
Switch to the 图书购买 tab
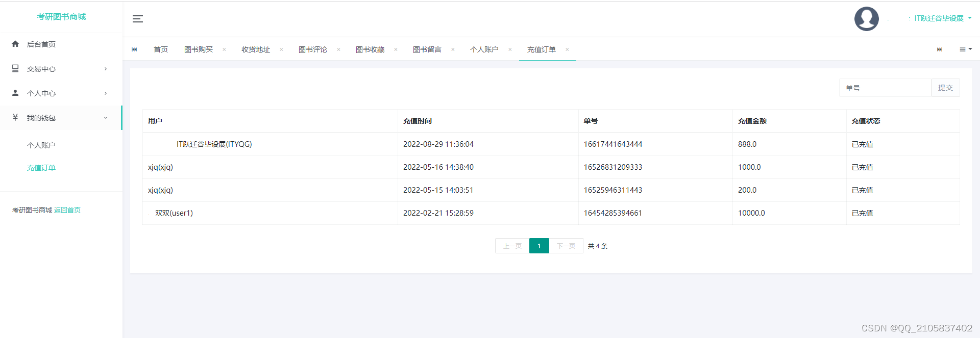point(199,49)
